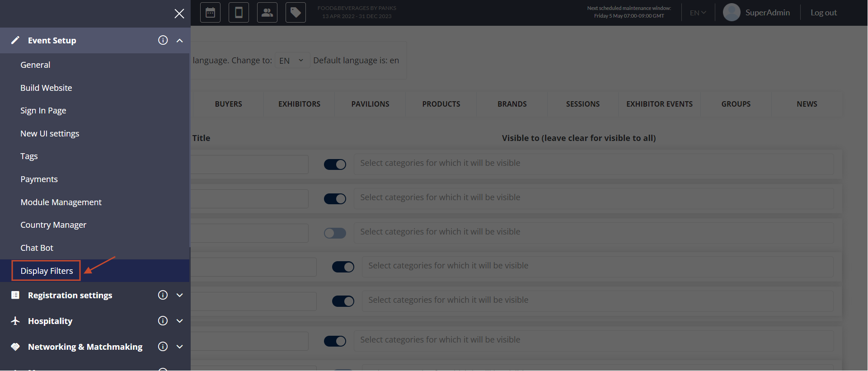Toggle the fourth row switch
This screenshot has height=371, width=868.
click(x=343, y=267)
